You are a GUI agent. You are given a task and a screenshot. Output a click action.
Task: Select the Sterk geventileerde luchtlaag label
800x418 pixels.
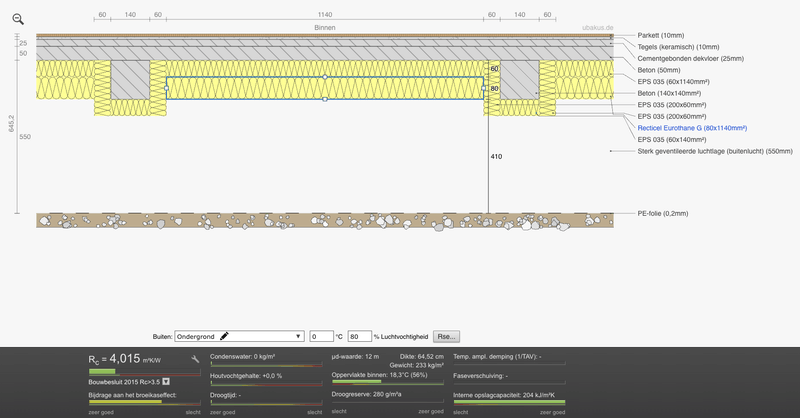click(x=714, y=152)
